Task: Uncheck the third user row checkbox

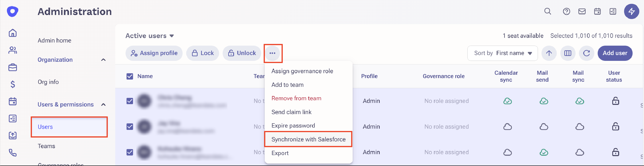Action: (x=130, y=152)
